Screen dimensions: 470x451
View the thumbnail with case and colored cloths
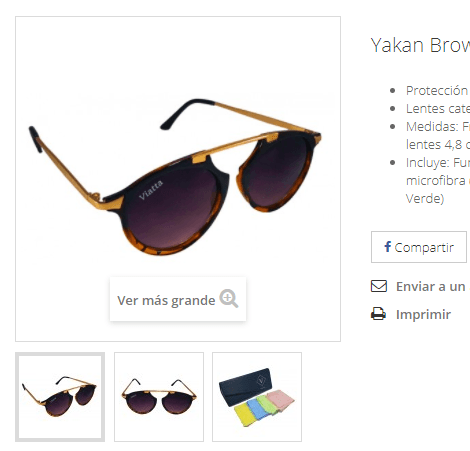pos(257,397)
